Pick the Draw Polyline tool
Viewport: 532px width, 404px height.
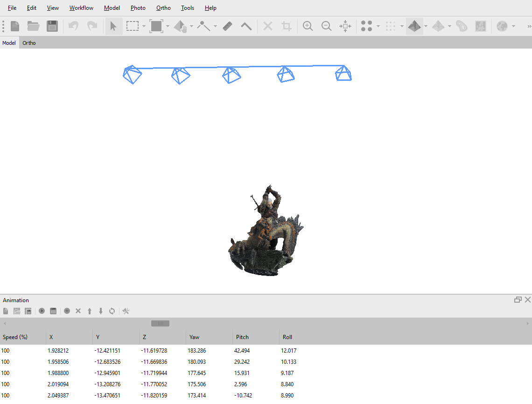pos(203,26)
